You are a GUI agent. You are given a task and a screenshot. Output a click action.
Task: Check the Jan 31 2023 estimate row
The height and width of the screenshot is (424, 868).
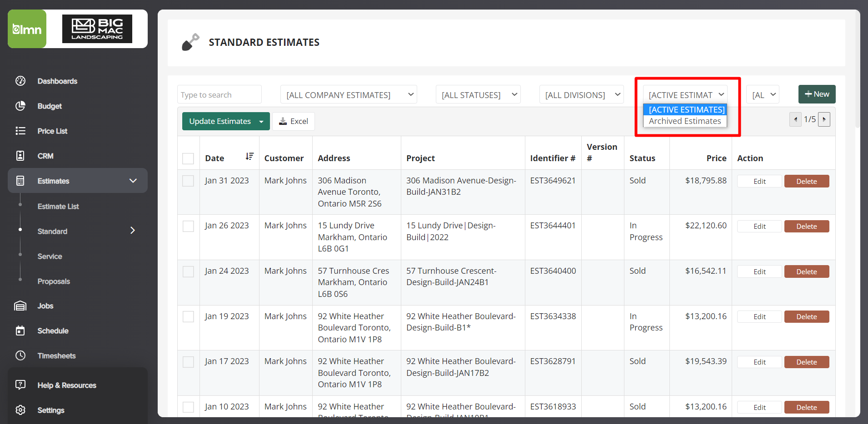coord(188,181)
